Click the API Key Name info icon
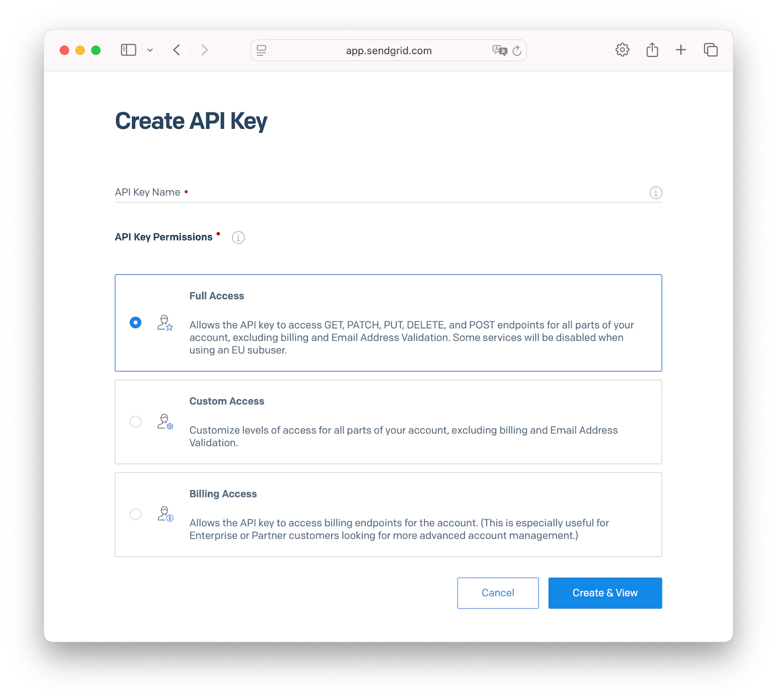The image size is (777, 700). point(656,193)
